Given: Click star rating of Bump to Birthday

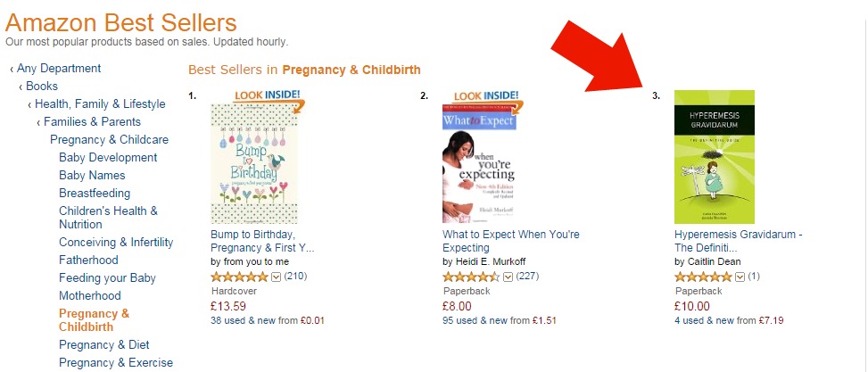Looking at the screenshot, I should [x=239, y=277].
